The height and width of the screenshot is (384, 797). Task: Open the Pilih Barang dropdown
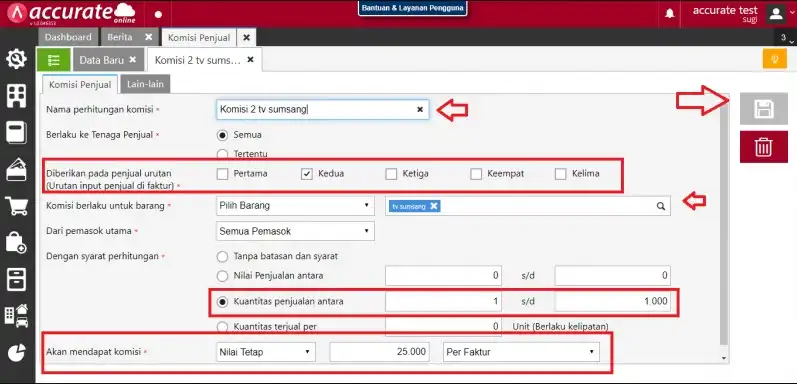[295, 206]
